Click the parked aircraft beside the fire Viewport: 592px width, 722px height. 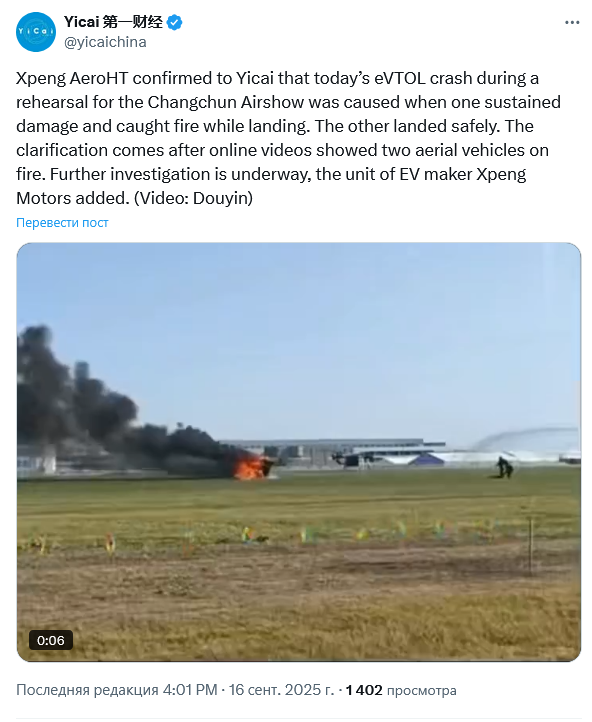point(348,459)
